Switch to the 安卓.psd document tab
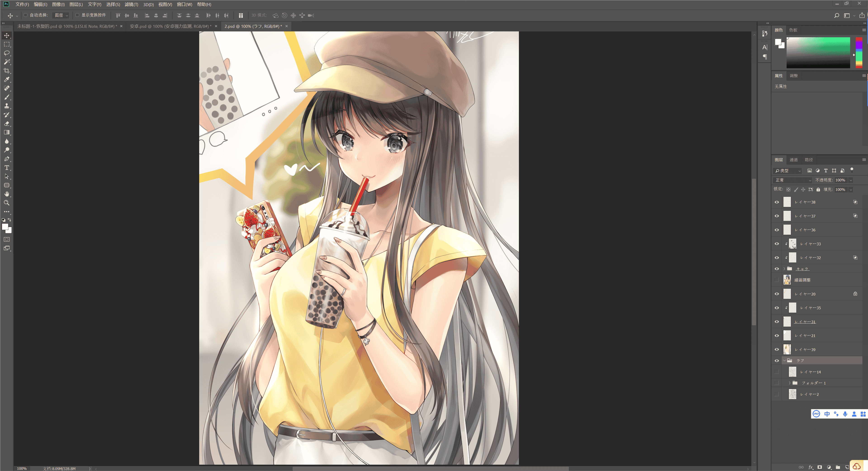 click(x=170, y=26)
